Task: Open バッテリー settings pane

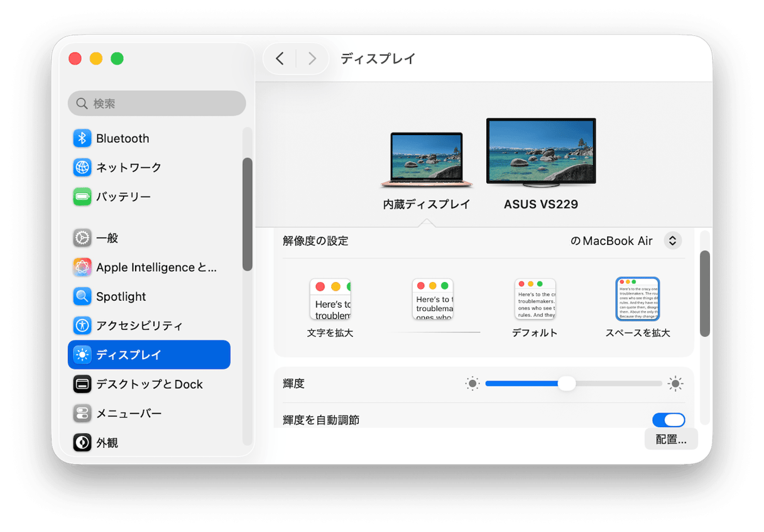Action: pyautogui.click(x=149, y=197)
